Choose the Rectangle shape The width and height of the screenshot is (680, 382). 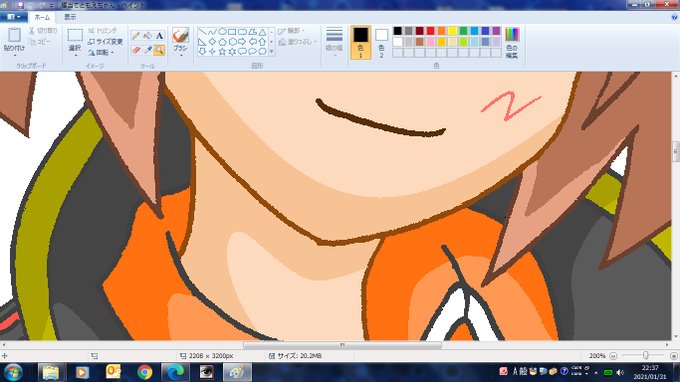pyautogui.click(x=232, y=32)
